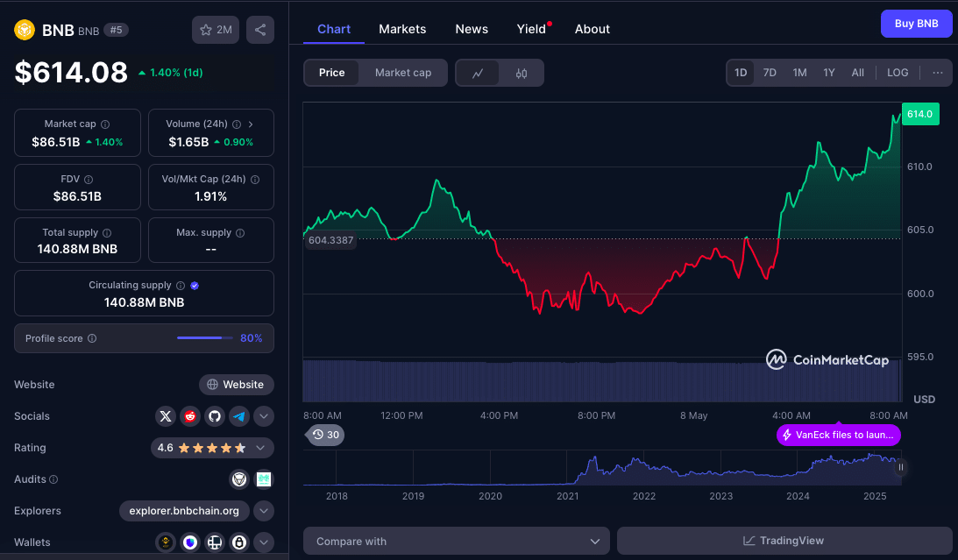The height and width of the screenshot is (560, 958).
Task: Click the Profile score progress bar
Action: coord(205,337)
